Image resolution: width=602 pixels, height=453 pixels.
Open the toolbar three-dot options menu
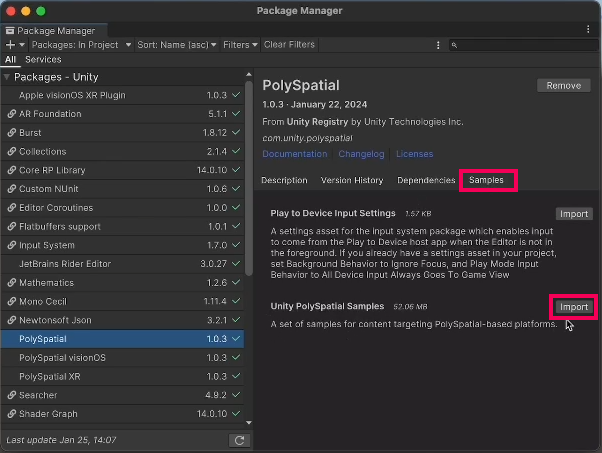coord(438,45)
